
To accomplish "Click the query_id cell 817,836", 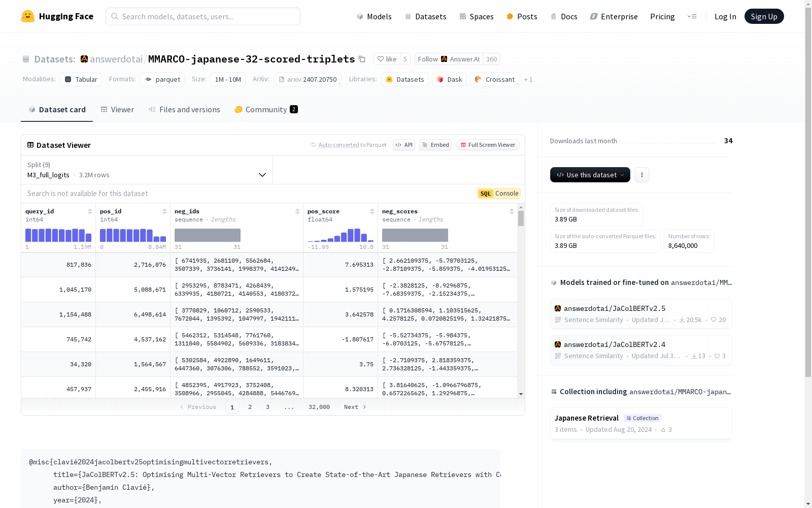I will [x=58, y=265].
